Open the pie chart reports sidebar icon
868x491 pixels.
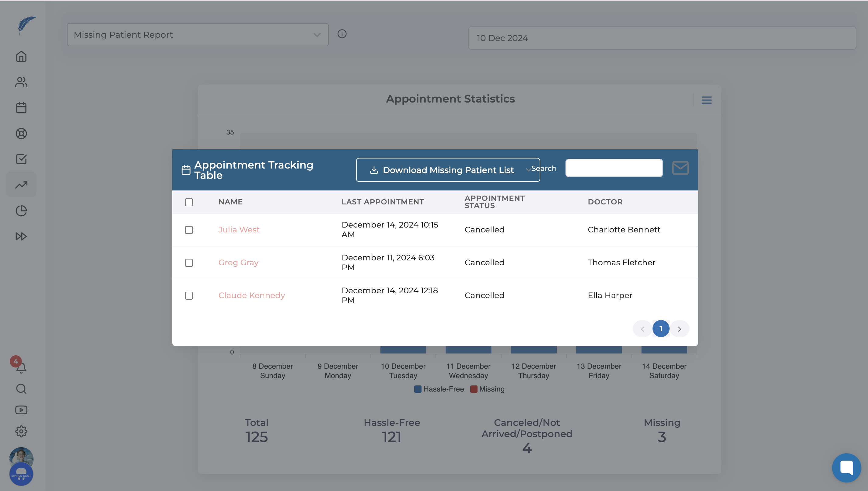point(21,211)
